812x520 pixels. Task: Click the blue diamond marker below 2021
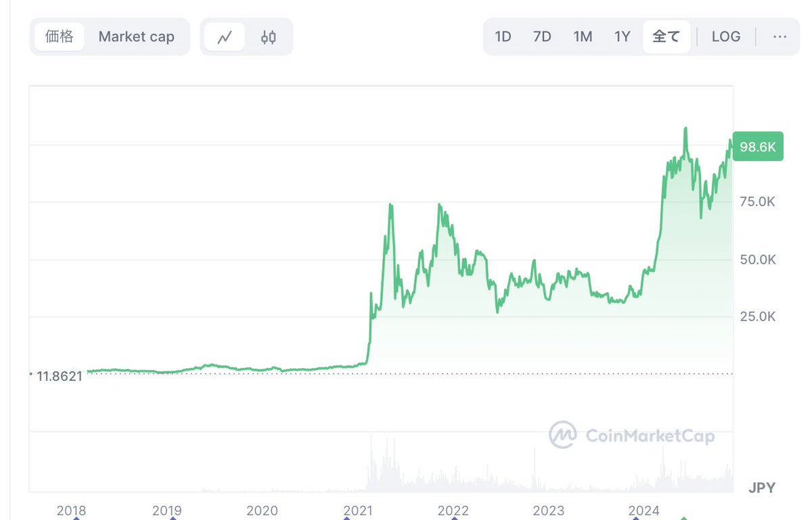(x=347, y=518)
